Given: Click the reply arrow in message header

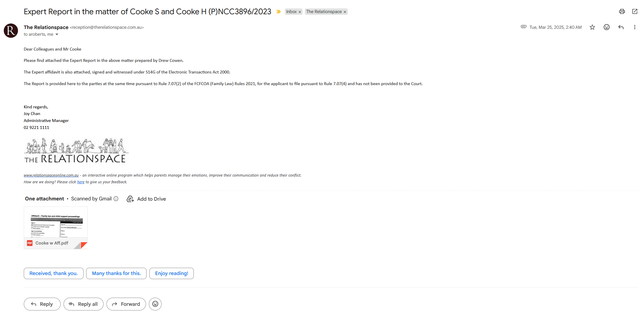Looking at the screenshot, I should coord(621,27).
